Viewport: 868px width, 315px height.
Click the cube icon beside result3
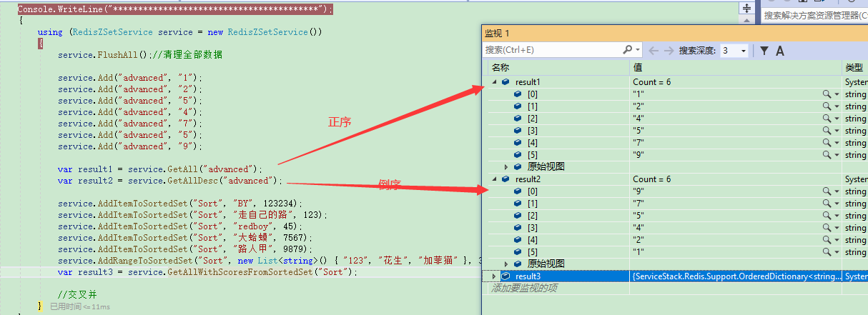coord(506,276)
